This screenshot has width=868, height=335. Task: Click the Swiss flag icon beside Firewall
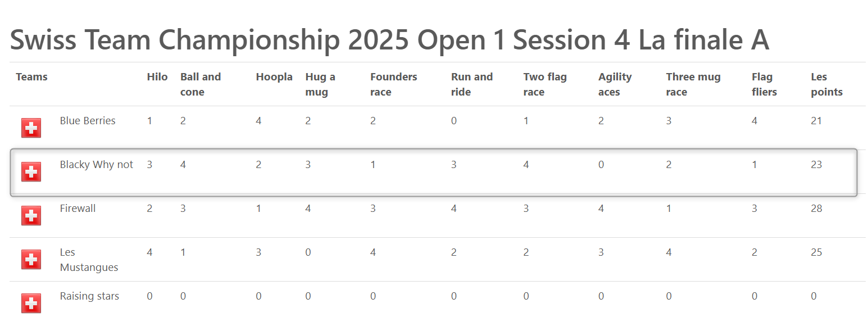31,216
